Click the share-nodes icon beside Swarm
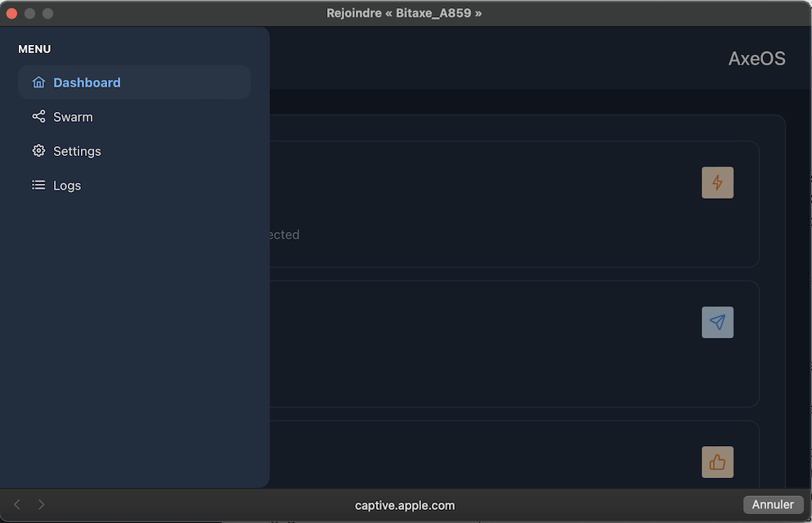Screen dimensions: 812x523 click(x=38, y=117)
